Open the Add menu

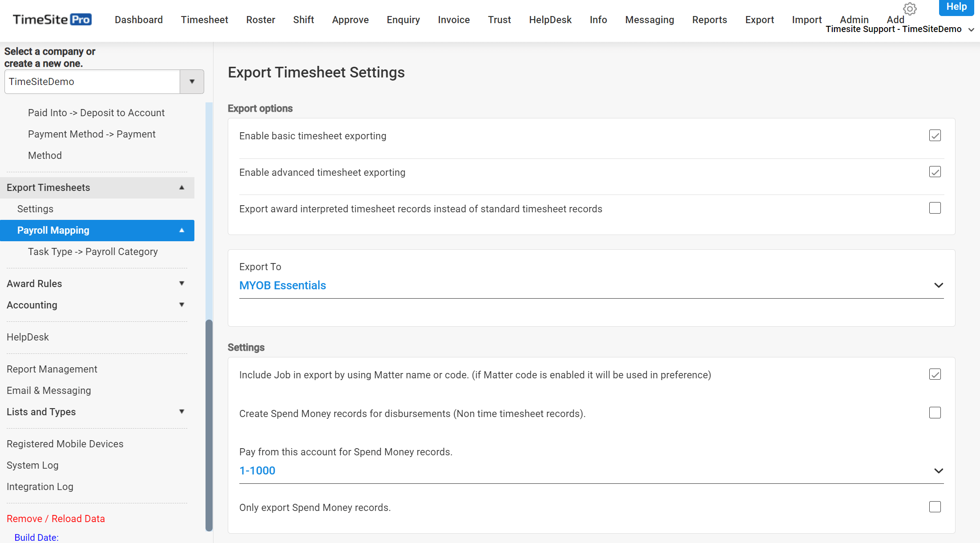tap(895, 20)
